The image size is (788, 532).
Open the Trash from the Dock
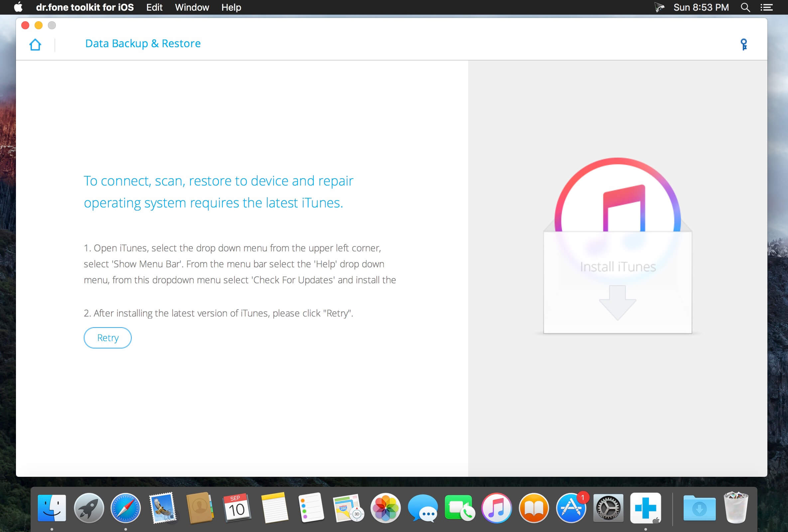point(736,508)
